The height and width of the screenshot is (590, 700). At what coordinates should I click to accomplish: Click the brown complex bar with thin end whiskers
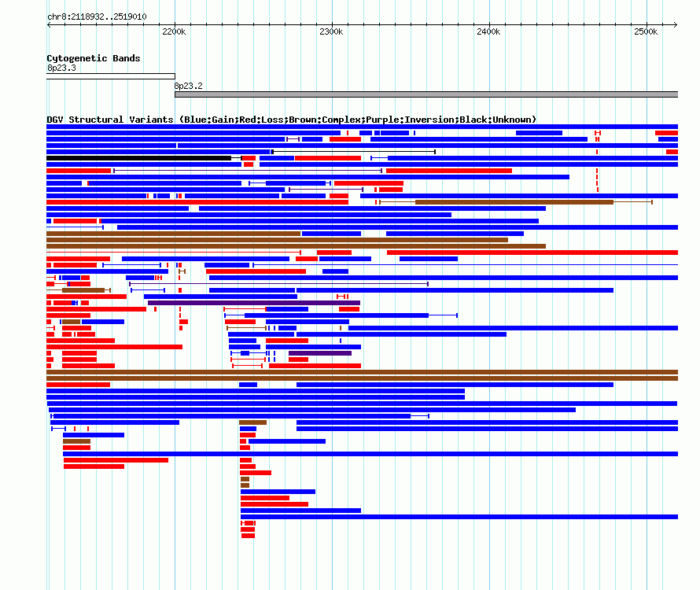tap(514, 202)
